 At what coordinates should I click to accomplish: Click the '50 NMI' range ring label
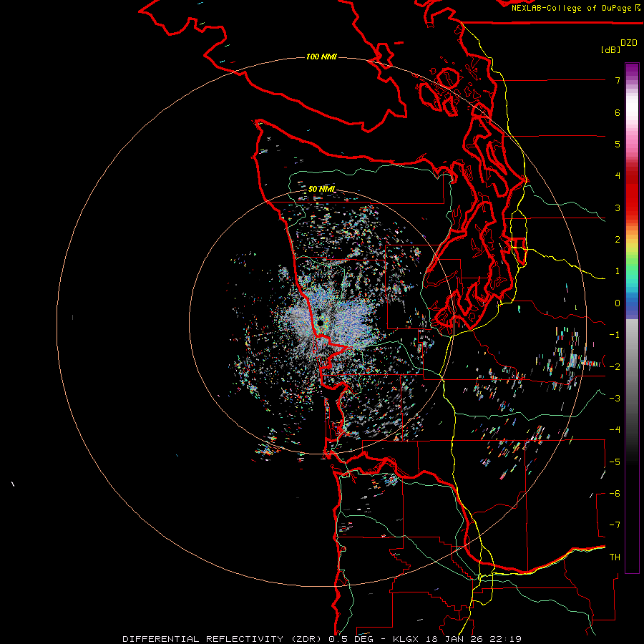point(321,189)
